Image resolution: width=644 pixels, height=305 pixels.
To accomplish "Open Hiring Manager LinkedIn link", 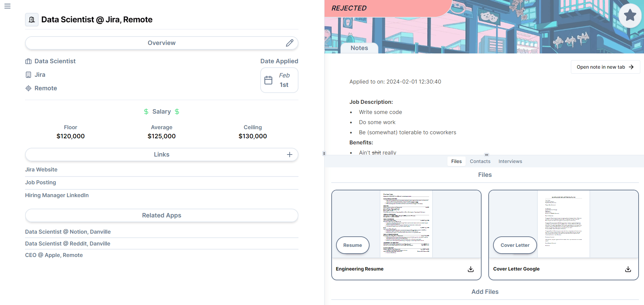I will (57, 195).
